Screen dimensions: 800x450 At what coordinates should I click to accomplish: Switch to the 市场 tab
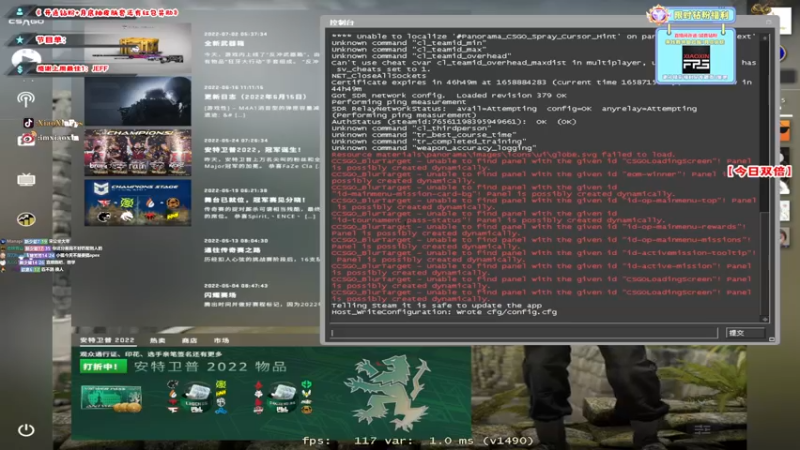pyautogui.click(x=221, y=340)
